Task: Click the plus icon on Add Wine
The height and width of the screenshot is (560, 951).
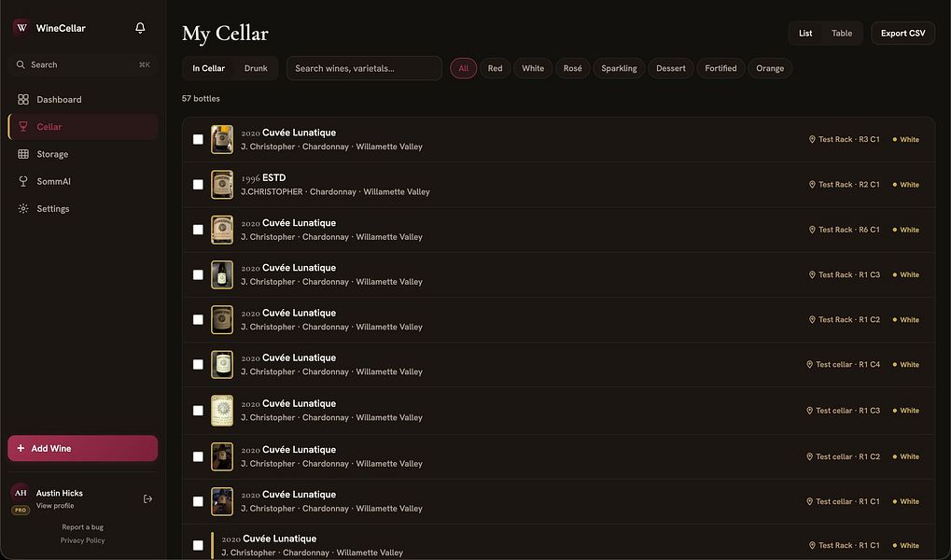Action: click(x=21, y=448)
